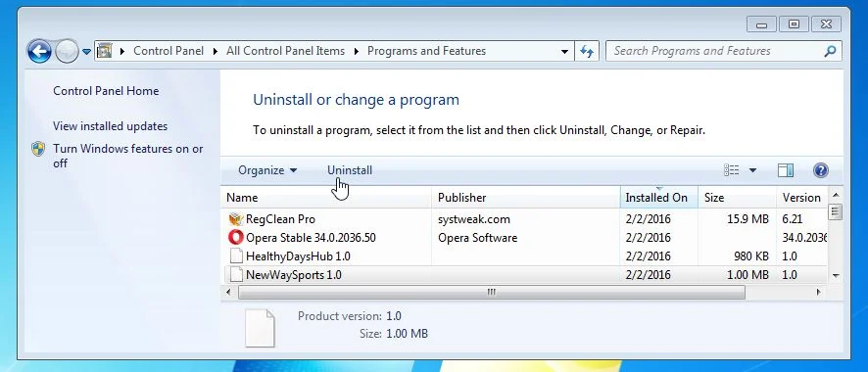Open View installed updates link
The image size is (868, 372).
pyautogui.click(x=110, y=126)
